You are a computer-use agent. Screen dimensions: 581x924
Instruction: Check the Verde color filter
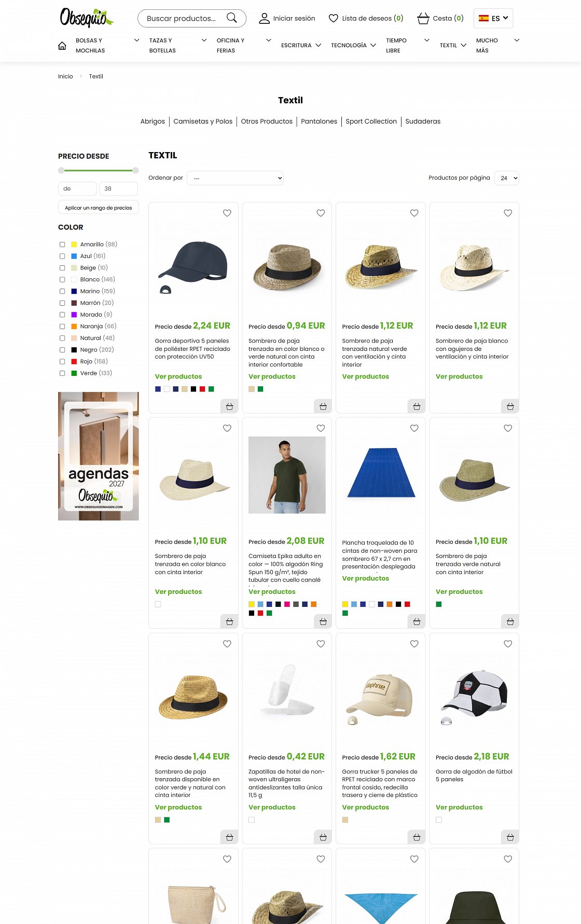62,373
